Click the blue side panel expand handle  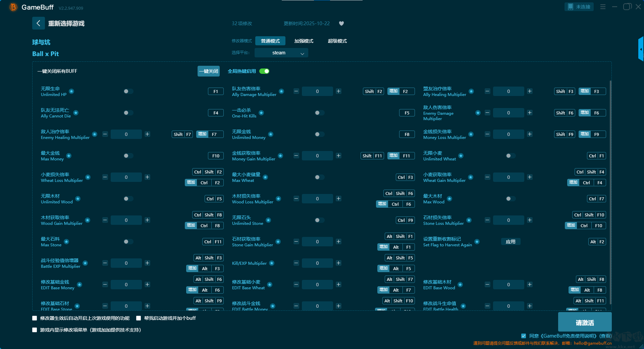pos(641,49)
